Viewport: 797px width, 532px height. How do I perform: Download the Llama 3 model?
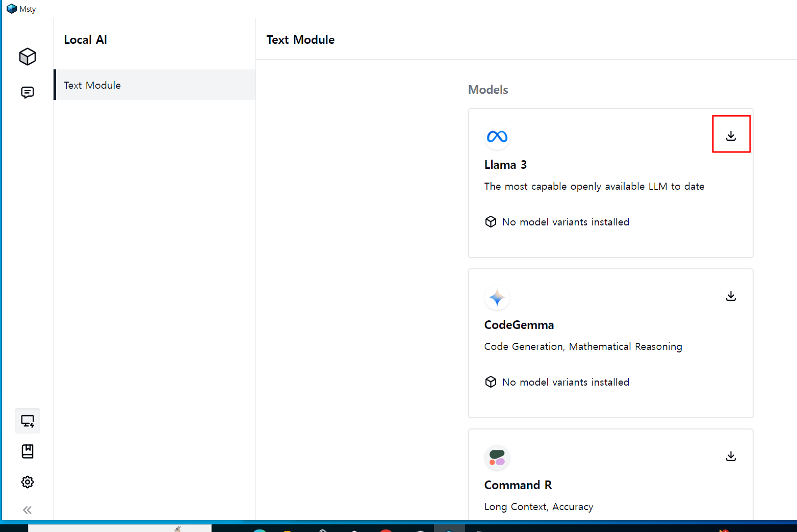pos(731,136)
